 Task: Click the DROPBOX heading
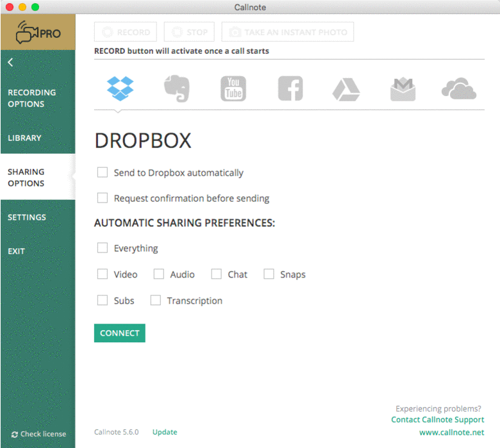pyautogui.click(x=143, y=140)
